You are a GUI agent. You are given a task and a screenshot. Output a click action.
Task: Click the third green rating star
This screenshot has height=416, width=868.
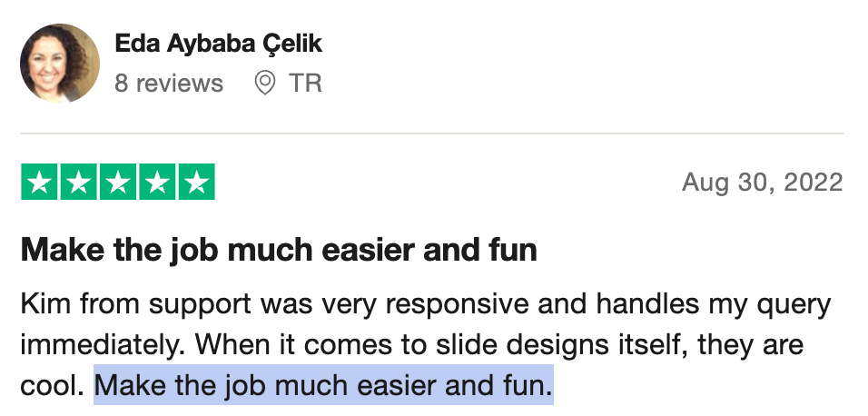[x=118, y=182]
